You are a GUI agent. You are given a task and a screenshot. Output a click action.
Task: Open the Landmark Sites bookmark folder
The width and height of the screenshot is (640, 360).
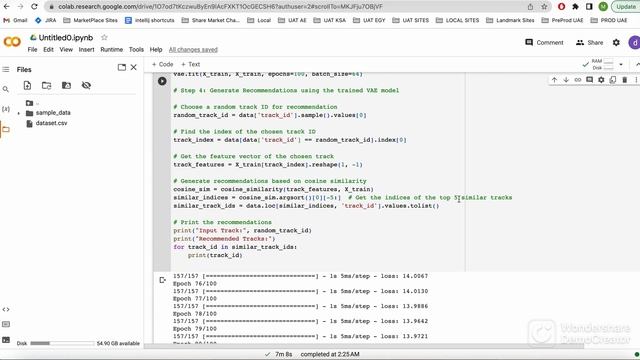pos(510,20)
